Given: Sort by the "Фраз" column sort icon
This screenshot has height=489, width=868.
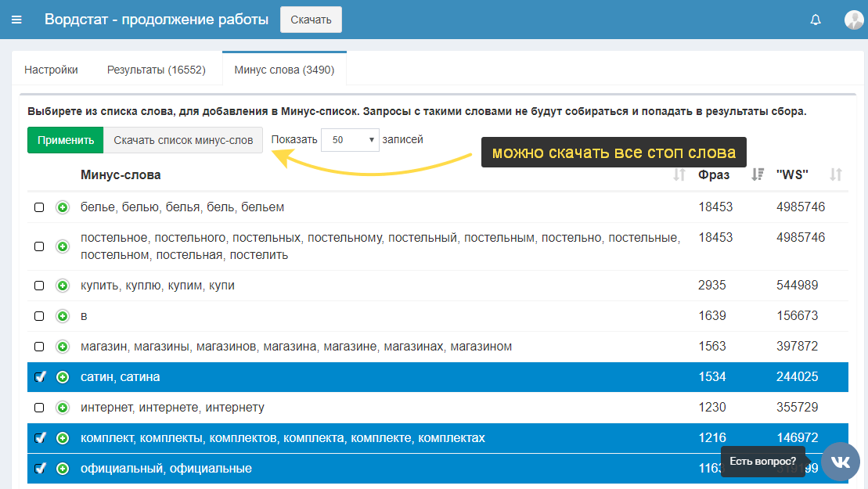Looking at the screenshot, I should point(756,174).
